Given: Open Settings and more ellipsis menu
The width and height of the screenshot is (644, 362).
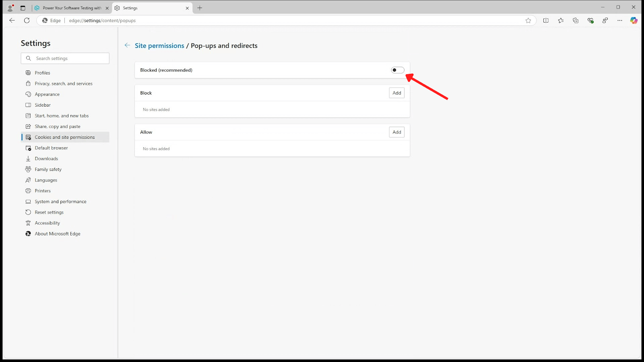Looking at the screenshot, I should pos(620,21).
